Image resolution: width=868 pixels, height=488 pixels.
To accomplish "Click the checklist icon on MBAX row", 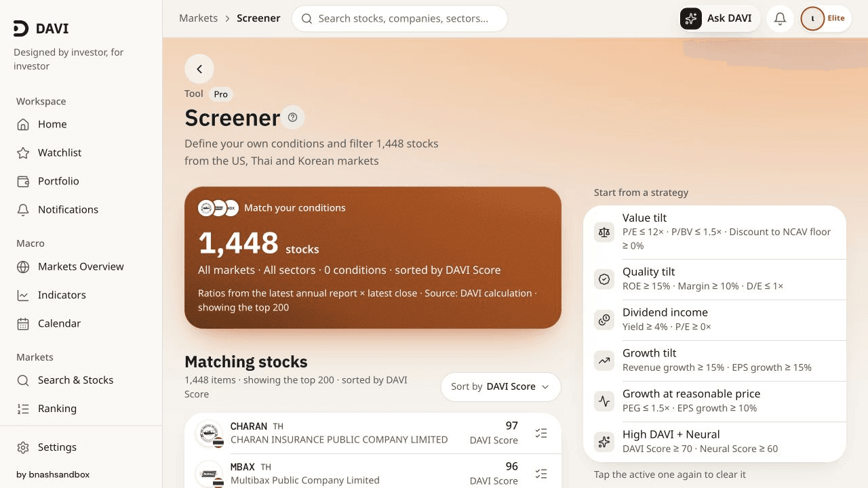I will click(541, 474).
